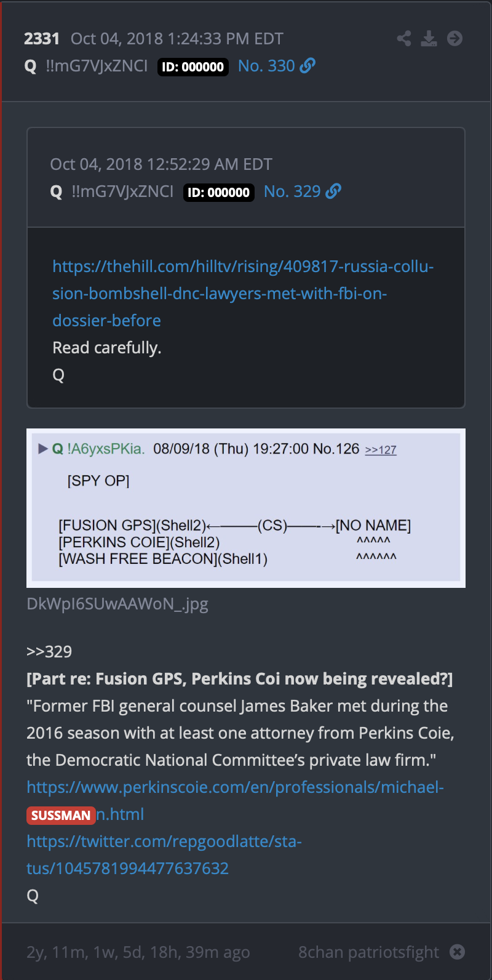Screen dimensions: 492x980
Task: Click the red SUSSMAN highlight tag
Action: coord(61,815)
